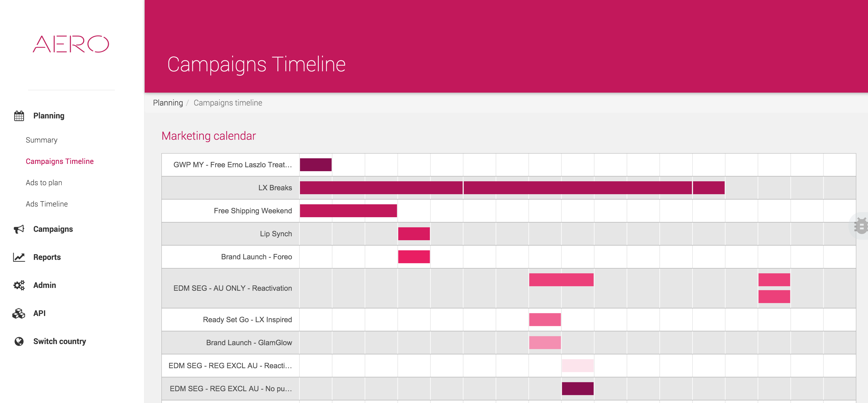Viewport: 868px width, 403px height.
Task: Expand the Reports menu section
Action: click(x=47, y=257)
